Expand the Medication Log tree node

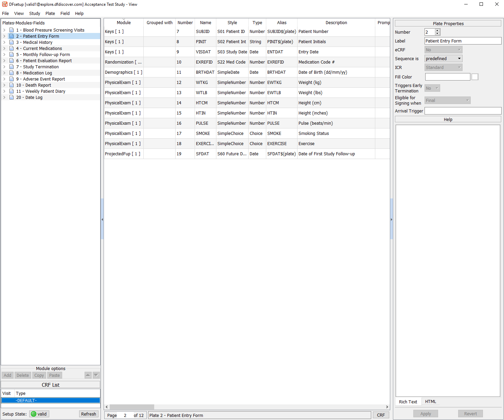point(4,73)
